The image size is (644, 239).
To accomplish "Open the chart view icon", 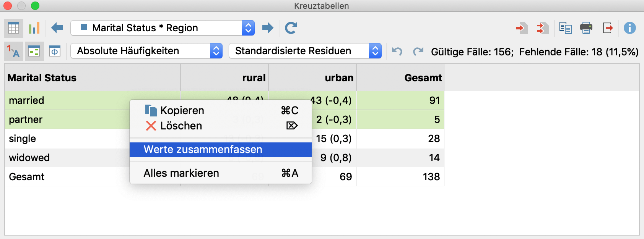I will click(x=34, y=28).
